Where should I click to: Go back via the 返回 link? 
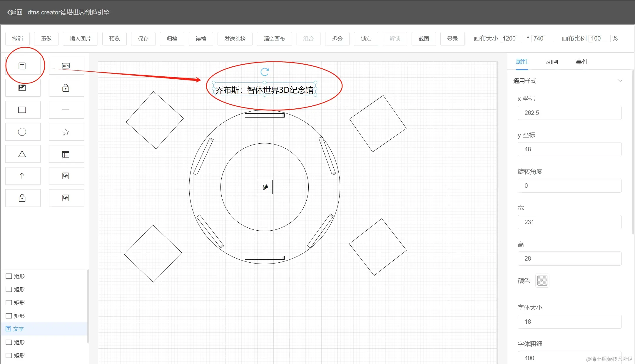click(15, 12)
